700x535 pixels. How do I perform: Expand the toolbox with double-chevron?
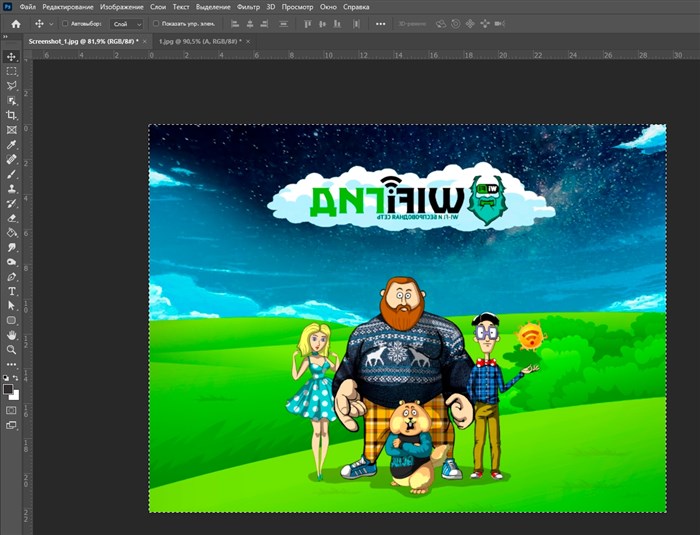click(x=5, y=37)
